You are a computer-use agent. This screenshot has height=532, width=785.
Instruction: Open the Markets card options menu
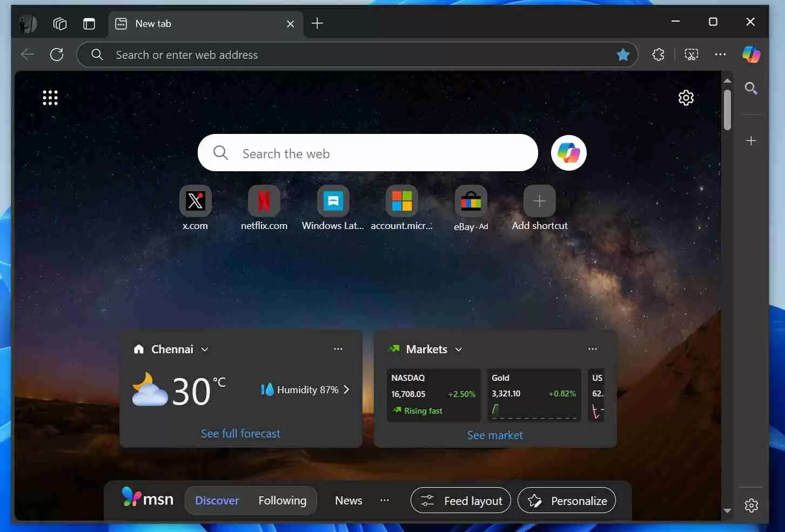coord(593,349)
